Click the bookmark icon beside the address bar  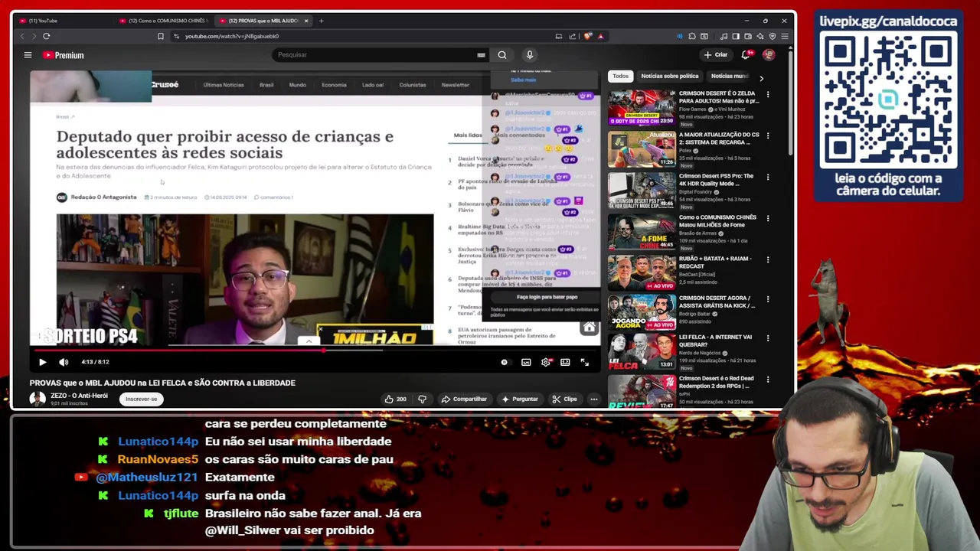pos(160,36)
